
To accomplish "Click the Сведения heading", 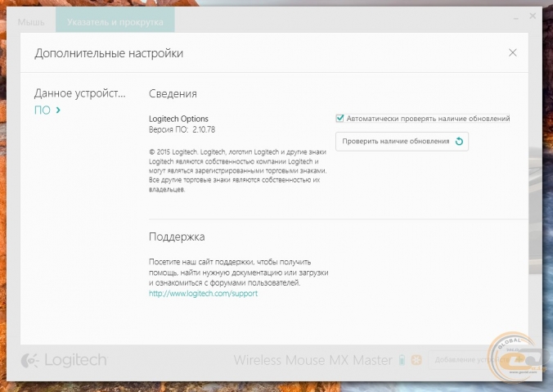I will point(173,94).
